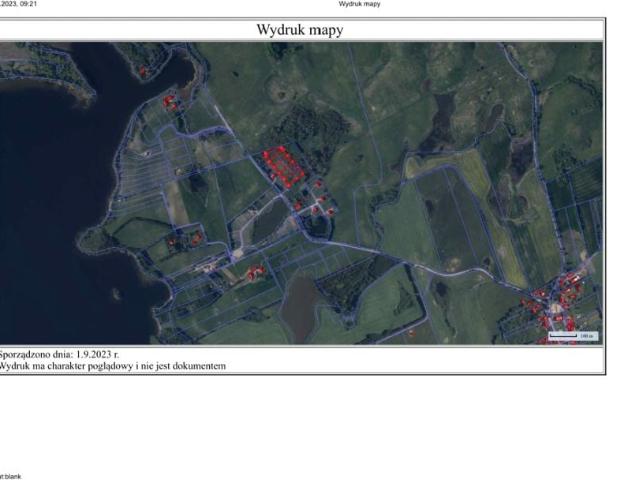Click the small red buildings on the western lakeshore
Viewport: 639px width, 480px height.
[x=183, y=240]
